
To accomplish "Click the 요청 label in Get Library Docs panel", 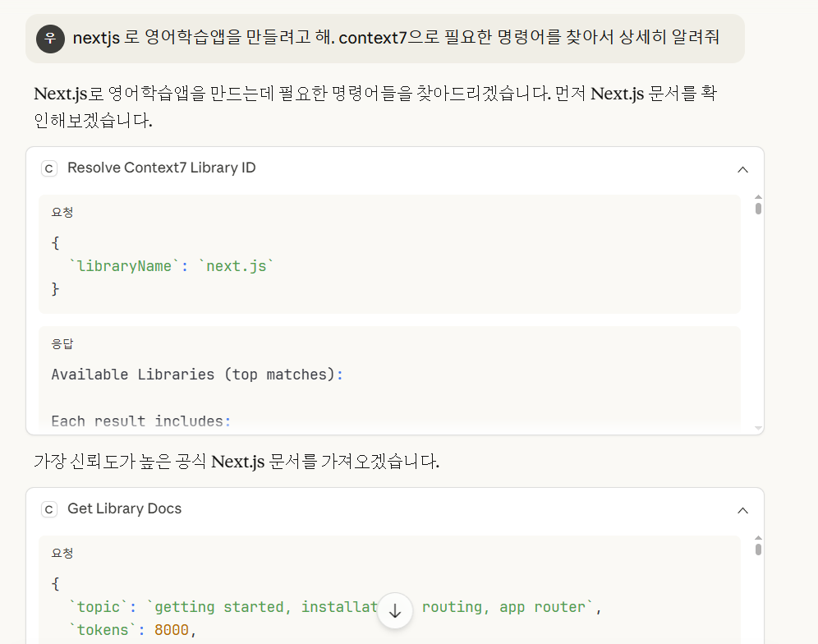I will 62,553.
